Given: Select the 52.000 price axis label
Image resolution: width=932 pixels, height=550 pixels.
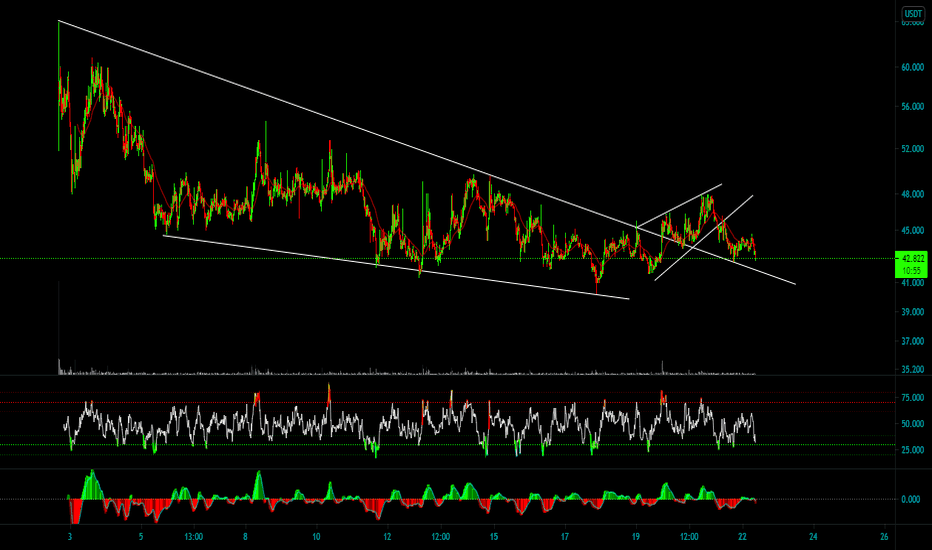Looking at the screenshot, I should (x=912, y=149).
